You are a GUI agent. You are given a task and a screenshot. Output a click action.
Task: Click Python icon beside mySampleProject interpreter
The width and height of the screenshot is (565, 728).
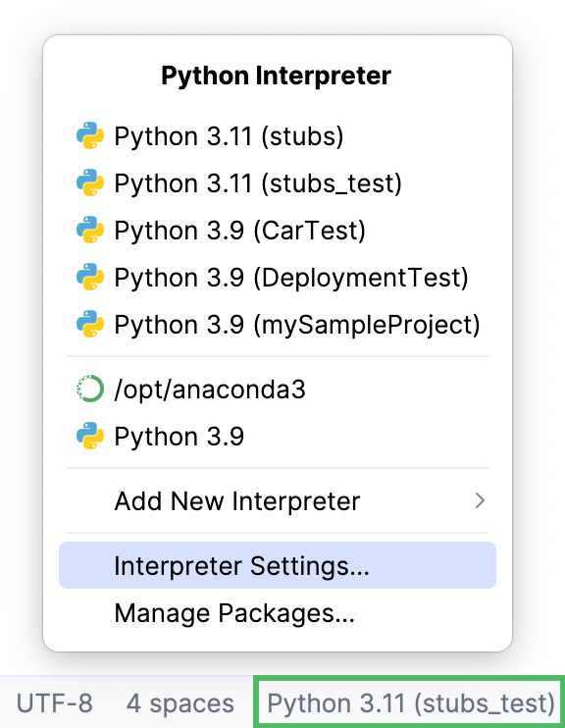[x=90, y=324]
